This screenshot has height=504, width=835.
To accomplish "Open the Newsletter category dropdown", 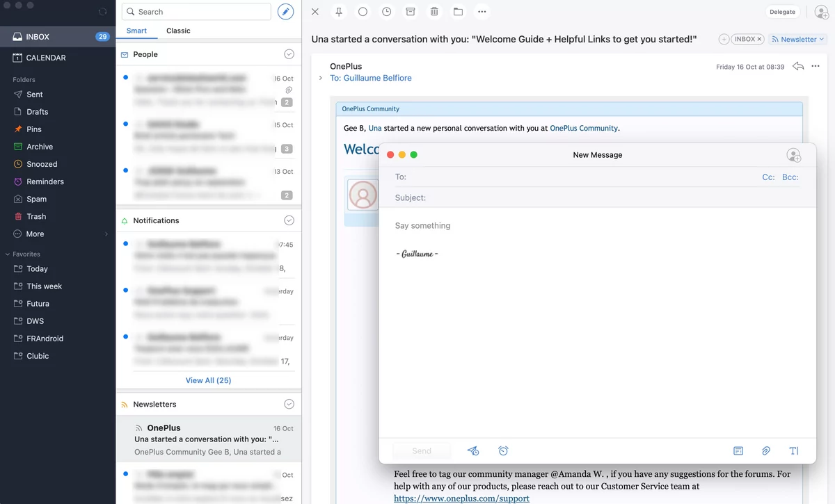I will click(x=797, y=40).
